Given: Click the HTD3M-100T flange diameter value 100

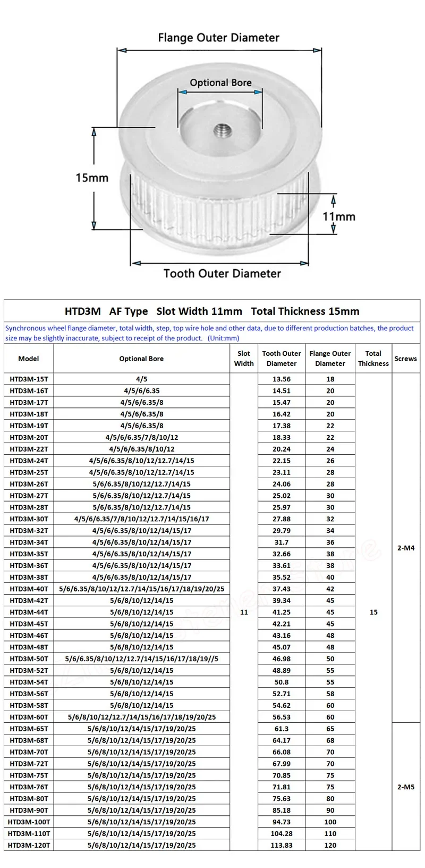Looking at the screenshot, I should click(x=330, y=822).
